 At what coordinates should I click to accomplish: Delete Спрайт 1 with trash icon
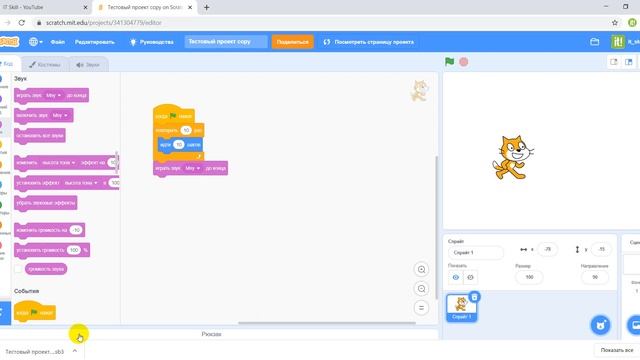click(474, 297)
